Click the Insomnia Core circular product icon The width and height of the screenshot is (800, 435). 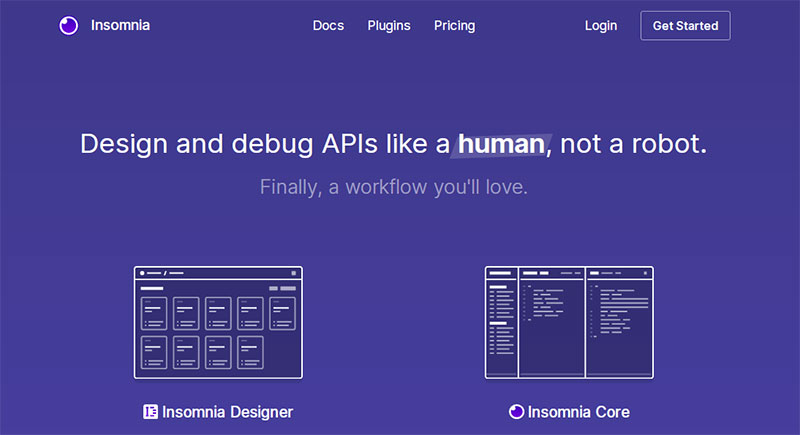pyautogui.click(x=516, y=412)
